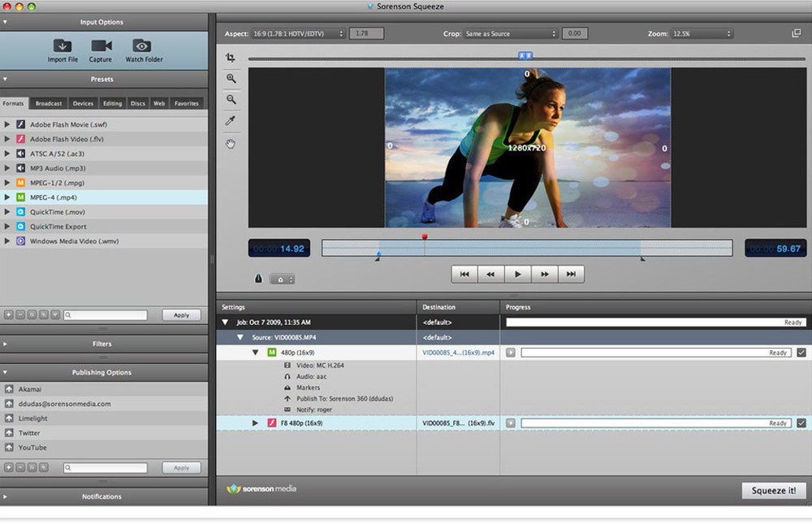Play the video preview

518,274
